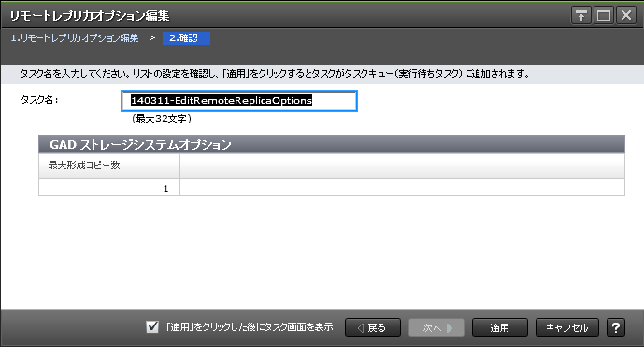
Task: Click the 戻る button
Action: 373,327
